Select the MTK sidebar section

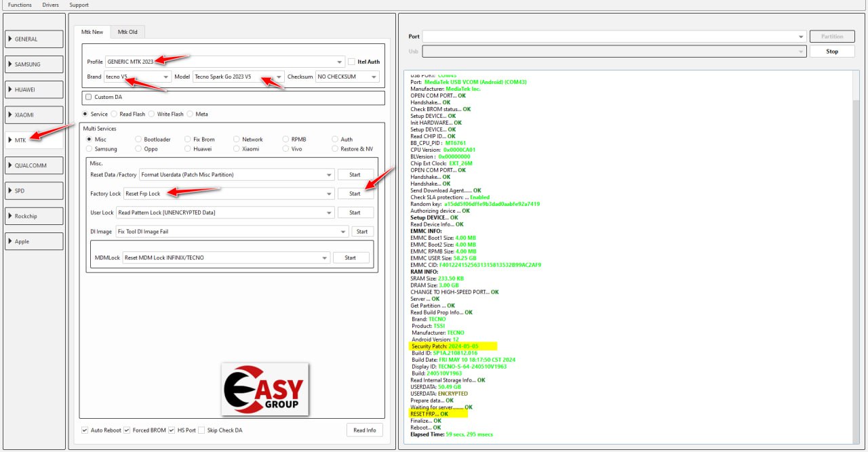click(35, 140)
